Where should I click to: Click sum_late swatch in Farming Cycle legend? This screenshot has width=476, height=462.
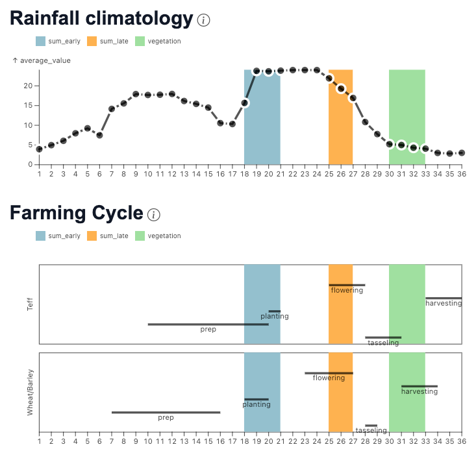tap(92, 236)
